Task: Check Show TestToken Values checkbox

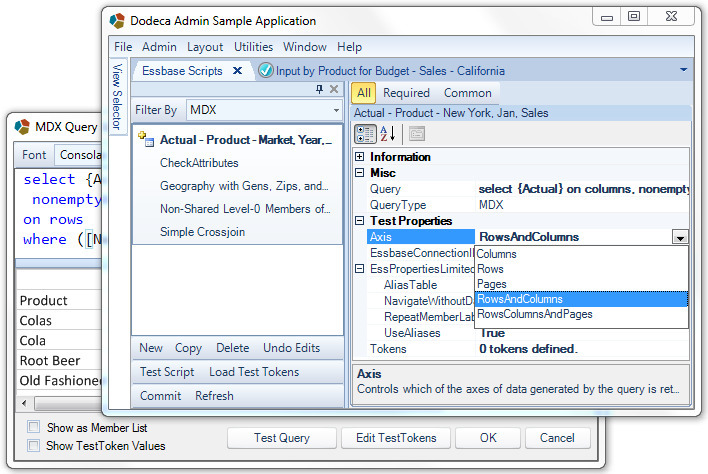Action: (33, 446)
